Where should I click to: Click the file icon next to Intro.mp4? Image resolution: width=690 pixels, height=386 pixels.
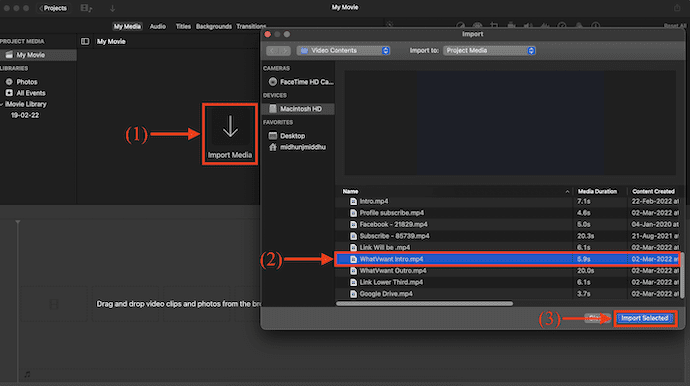point(353,201)
